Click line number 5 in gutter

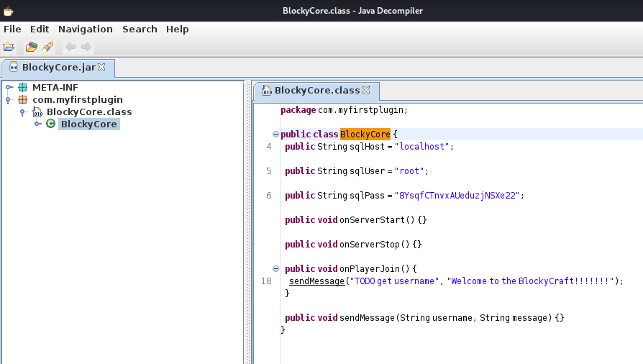[269, 171]
